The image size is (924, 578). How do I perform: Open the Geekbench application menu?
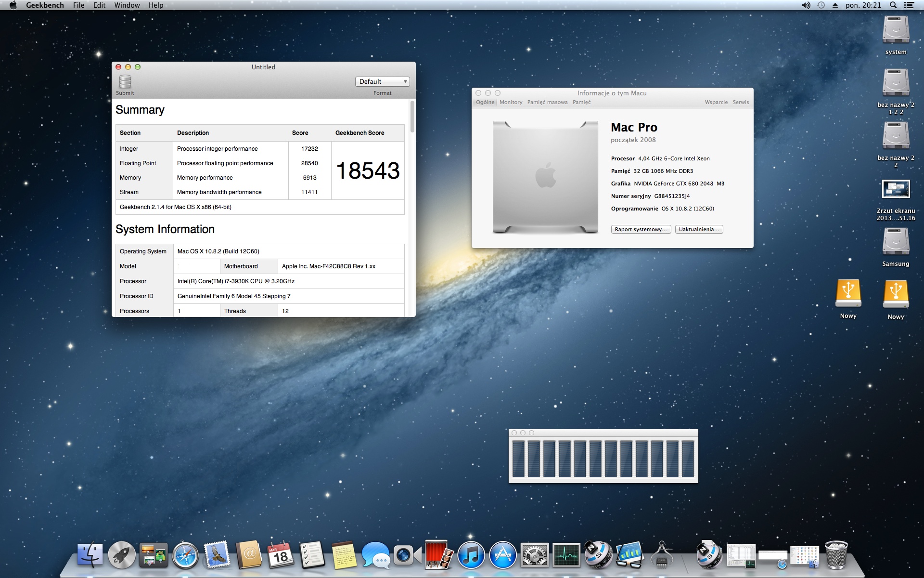point(45,5)
